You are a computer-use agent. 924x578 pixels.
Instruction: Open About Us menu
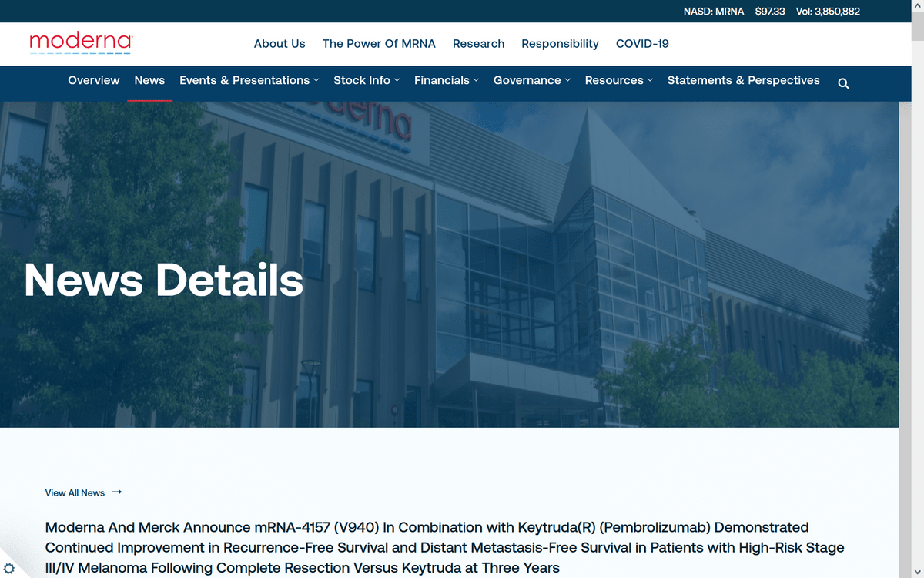point(280,44)
